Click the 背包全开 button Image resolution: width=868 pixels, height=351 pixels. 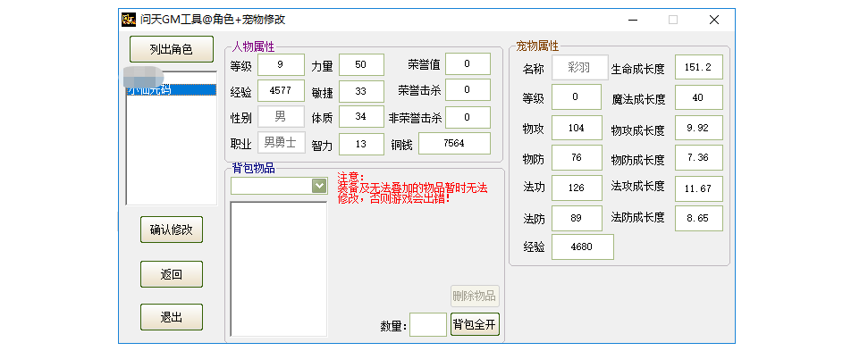[475, 324]
